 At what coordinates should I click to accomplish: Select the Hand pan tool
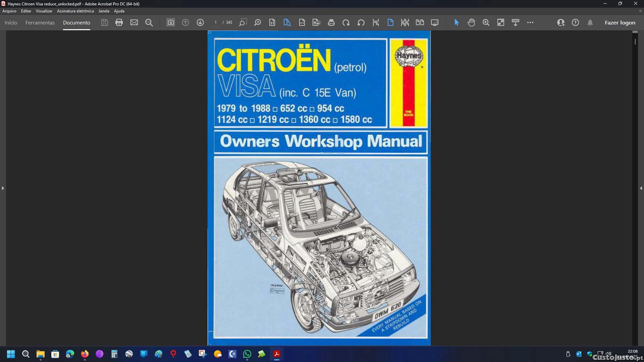[x=471, y=23]
